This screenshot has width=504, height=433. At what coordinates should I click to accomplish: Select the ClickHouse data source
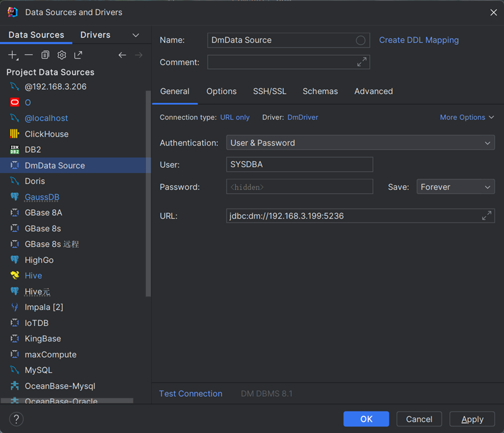pyautogui.click(x=47, y=134)
